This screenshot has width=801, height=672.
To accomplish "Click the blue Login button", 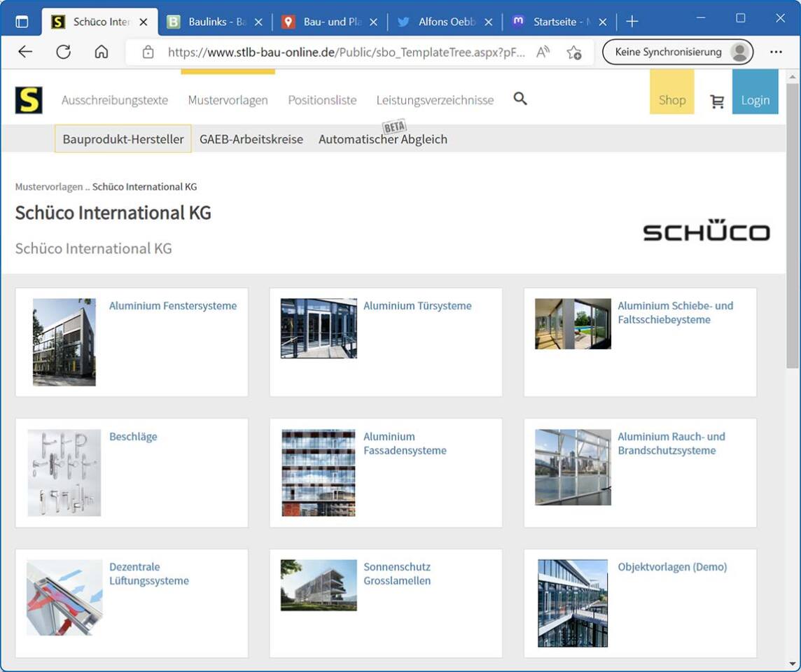I will coord(755,92).
